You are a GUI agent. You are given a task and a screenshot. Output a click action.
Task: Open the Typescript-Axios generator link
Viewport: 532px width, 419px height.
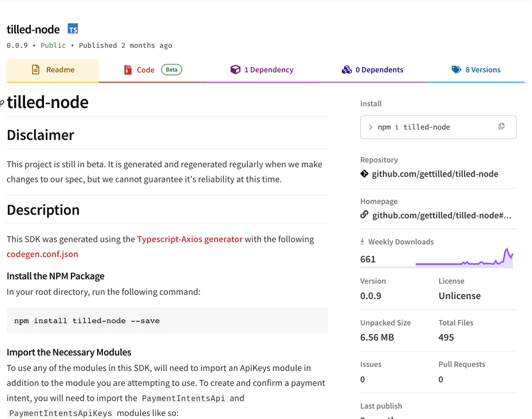(x=190, y=239)
